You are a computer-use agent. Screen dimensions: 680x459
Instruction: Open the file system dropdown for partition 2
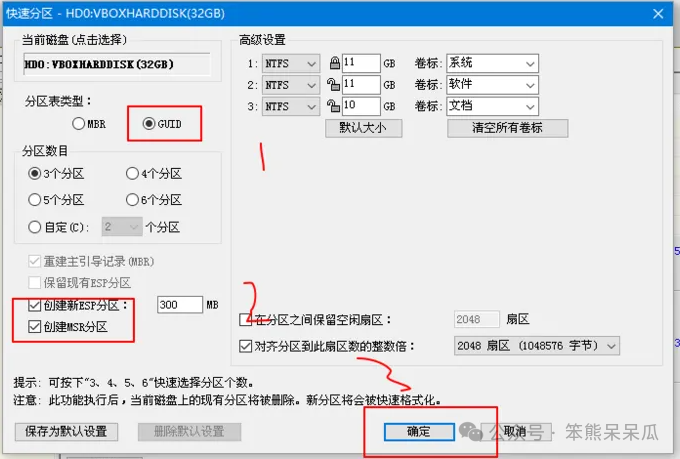coord(291,85)
